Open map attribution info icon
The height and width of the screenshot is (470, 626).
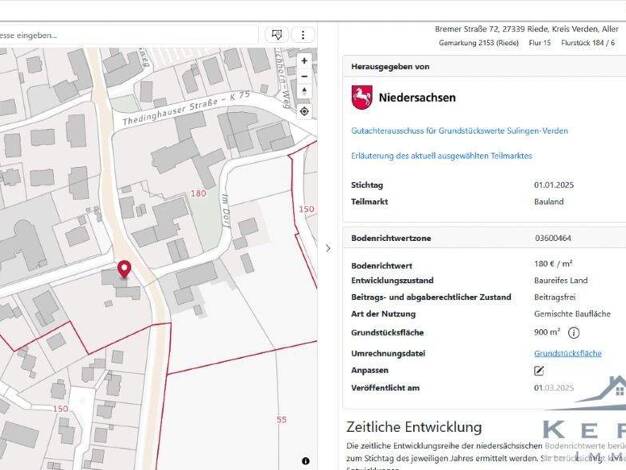coord(306,461)
